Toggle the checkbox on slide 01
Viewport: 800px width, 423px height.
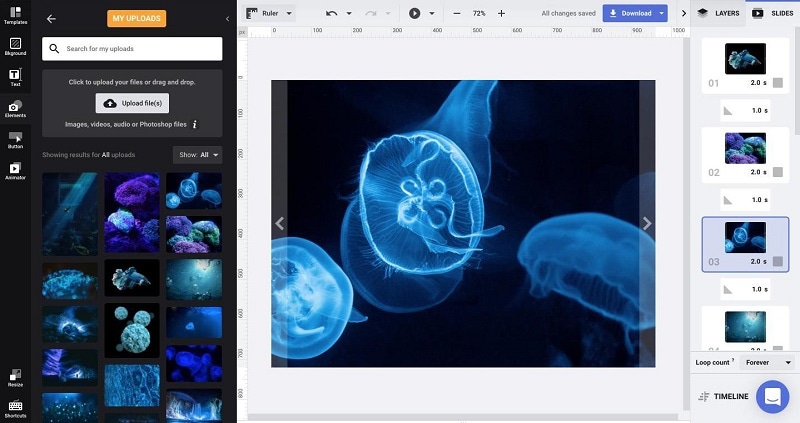click(x=778, y=83)
